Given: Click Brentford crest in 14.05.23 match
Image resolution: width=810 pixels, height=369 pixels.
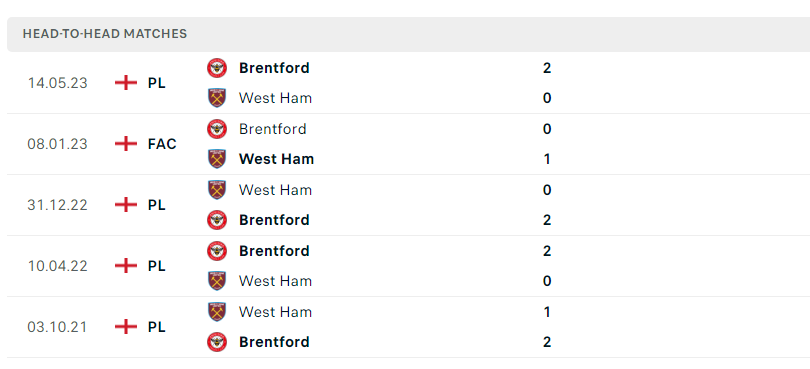Looking at the screenshot, I should click(217, 68).
